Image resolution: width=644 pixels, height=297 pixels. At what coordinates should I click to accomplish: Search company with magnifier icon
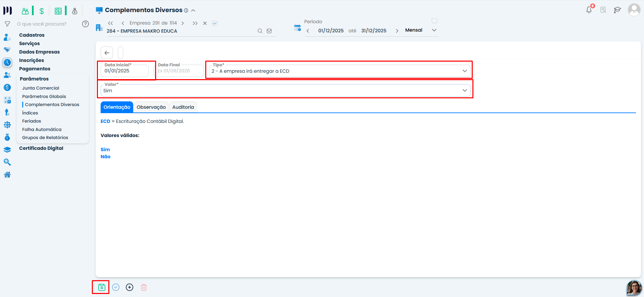260,31
